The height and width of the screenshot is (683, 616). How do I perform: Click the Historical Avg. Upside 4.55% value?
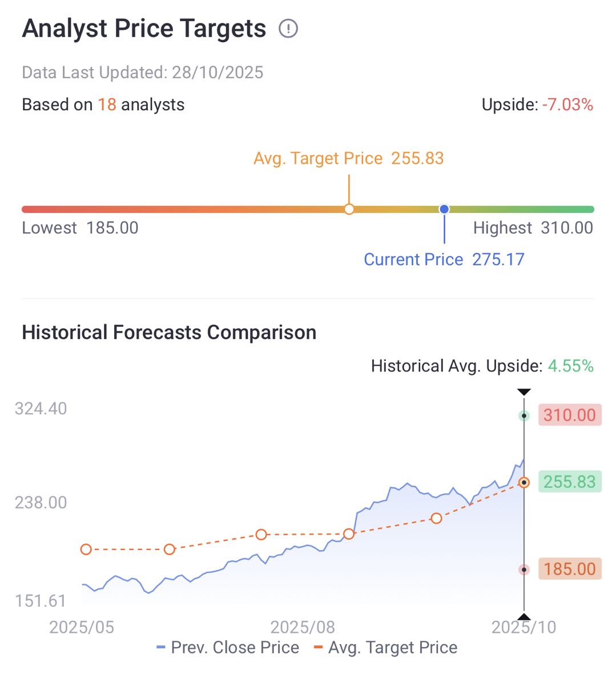[570, 366]
